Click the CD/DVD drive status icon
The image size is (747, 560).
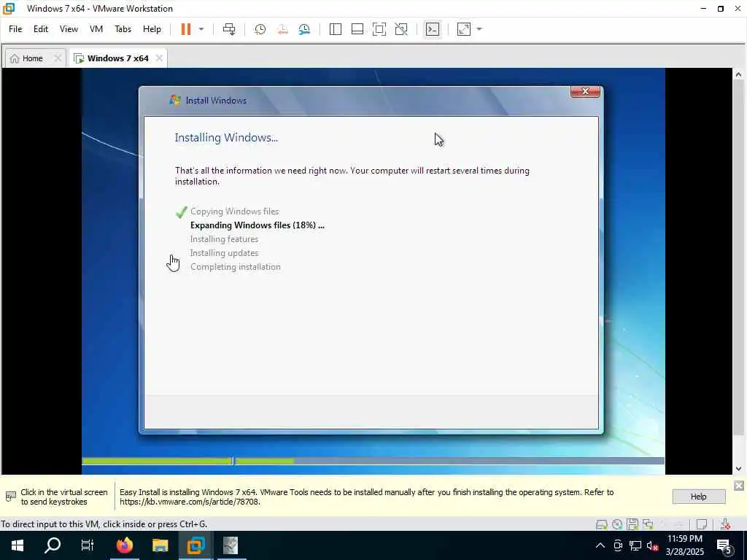pyautogui.click(x=617, y=524)
